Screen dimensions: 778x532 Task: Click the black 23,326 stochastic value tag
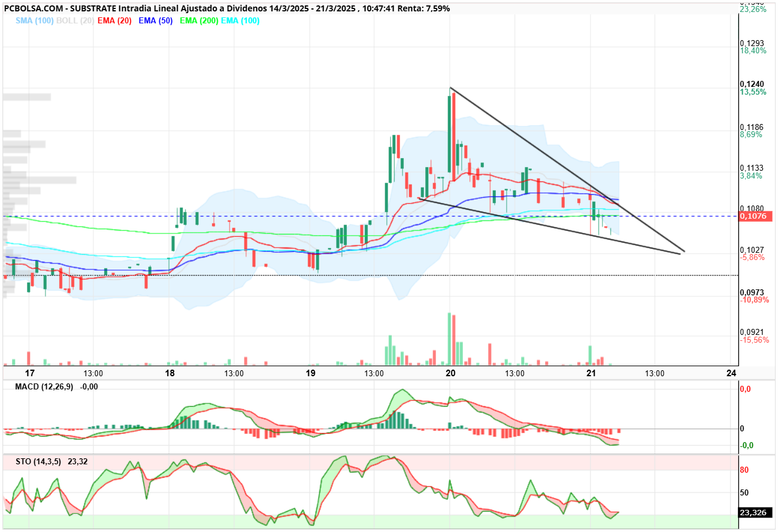click(x=756, y=513)
